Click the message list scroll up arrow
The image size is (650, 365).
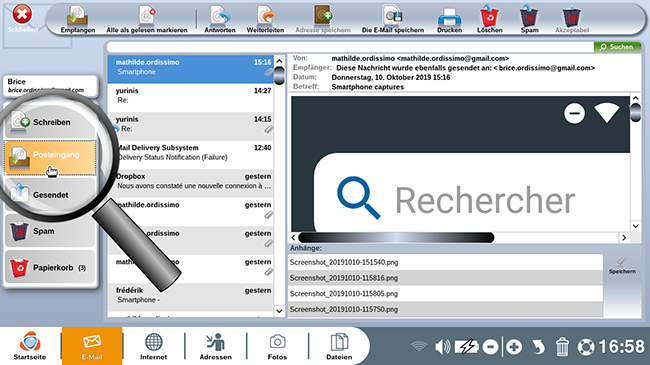pos(279,61)
